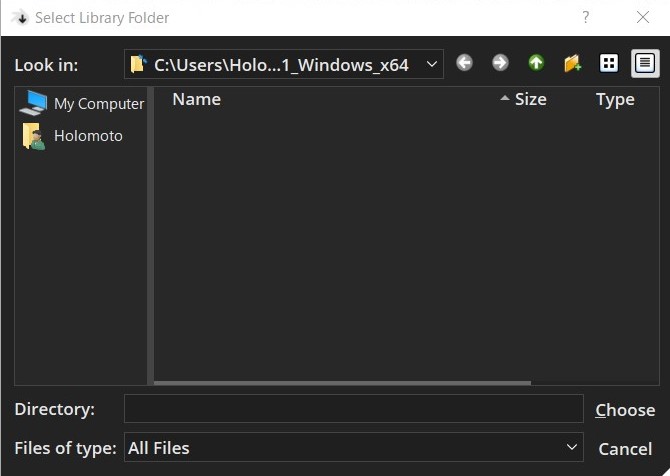Sort by the Name column header

[x=197, y=99]
